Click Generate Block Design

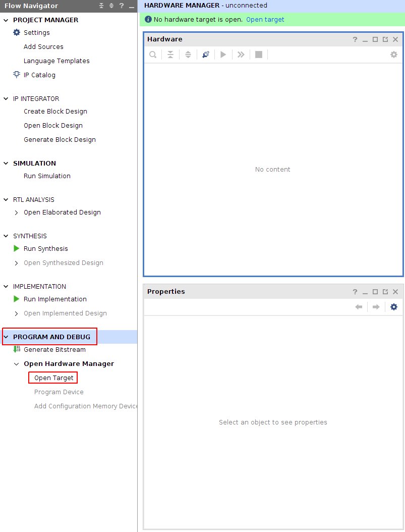coord(60,140)
